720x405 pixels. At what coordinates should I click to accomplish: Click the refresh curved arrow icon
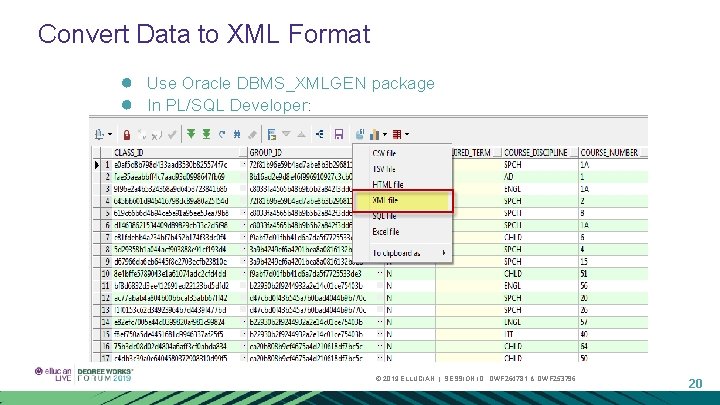222,134
